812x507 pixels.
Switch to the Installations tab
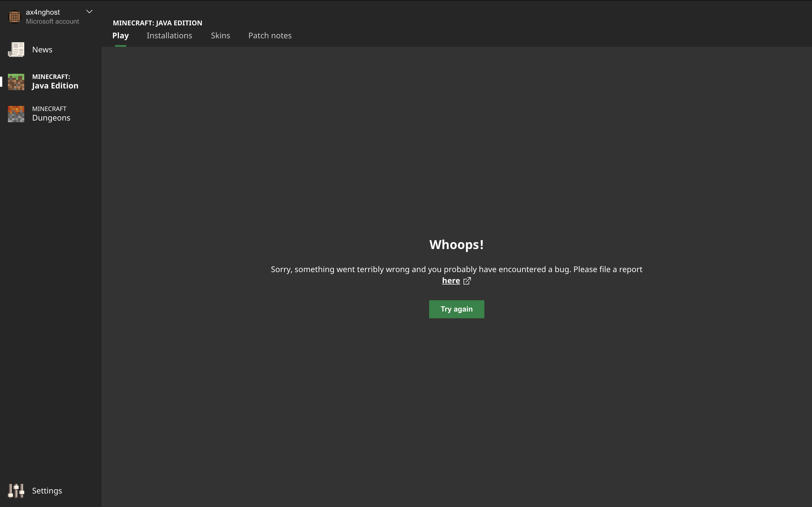pyautogui.click(x=169, y=35)
